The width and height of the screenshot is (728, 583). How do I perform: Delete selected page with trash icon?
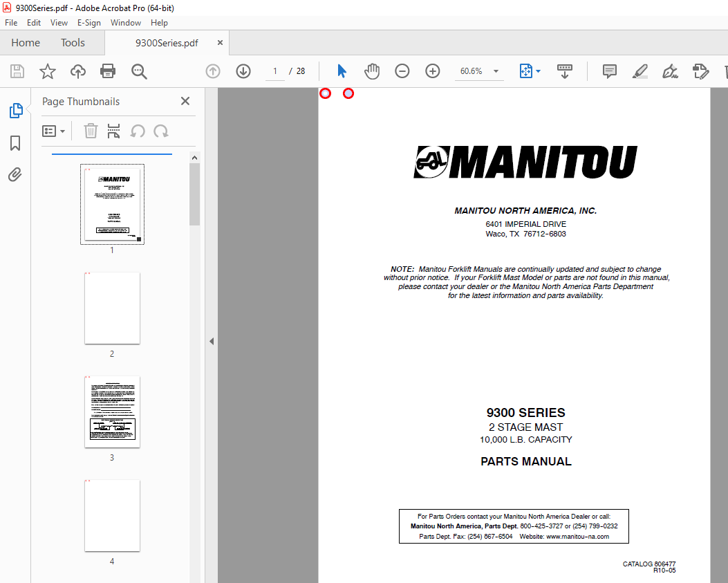[91, 131]
